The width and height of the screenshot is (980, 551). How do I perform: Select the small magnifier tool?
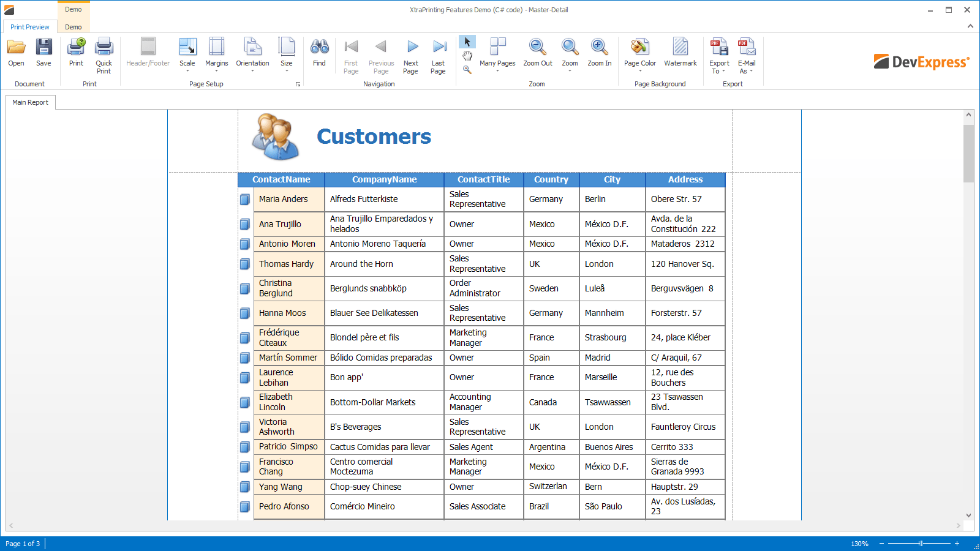tap(467, 70)
